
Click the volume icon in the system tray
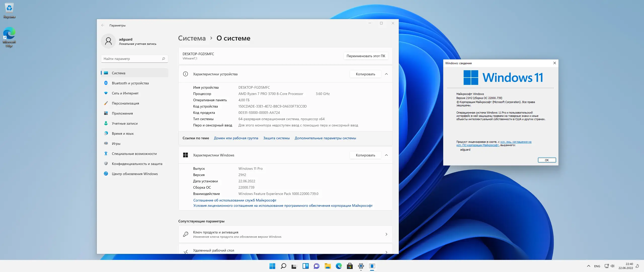pos(613,266)
